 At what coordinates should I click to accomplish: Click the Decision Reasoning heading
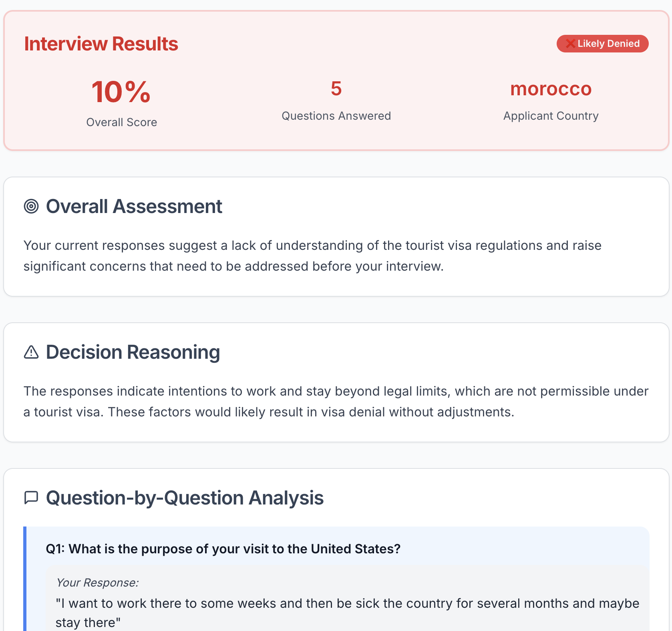[x=133, y=352]
